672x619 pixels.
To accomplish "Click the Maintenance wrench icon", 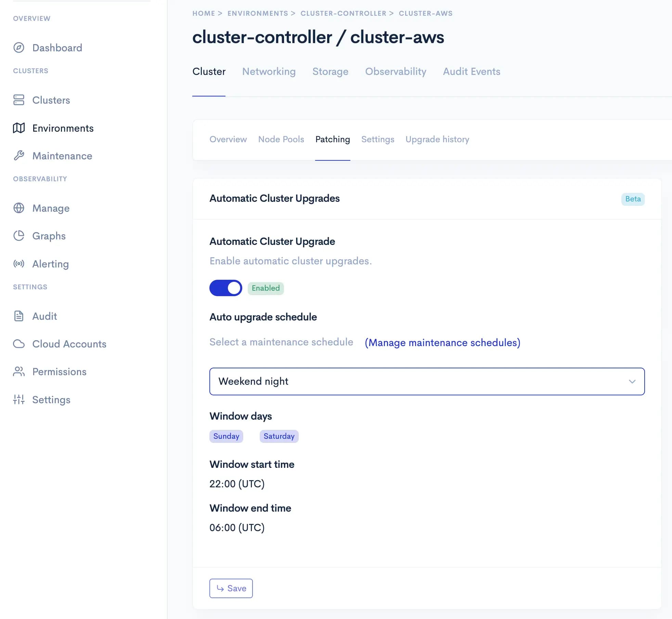I will [19, 156].
